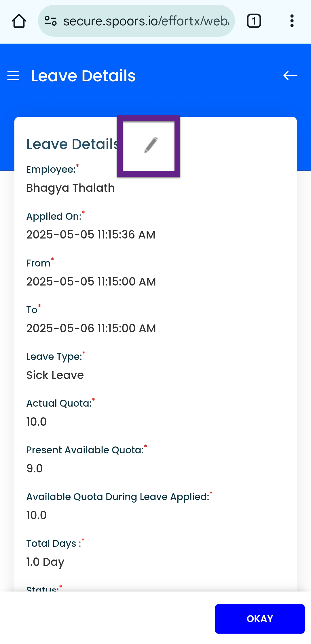Click the Leave Details card heading
Screen dimensions: 311x644
coord(72,144)
